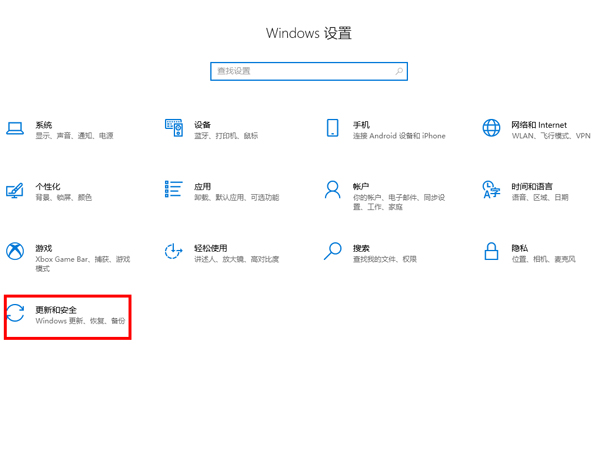Click the 背景、锁屏、颜色 description
Screen dimensions: 600x450
[64, 197]
